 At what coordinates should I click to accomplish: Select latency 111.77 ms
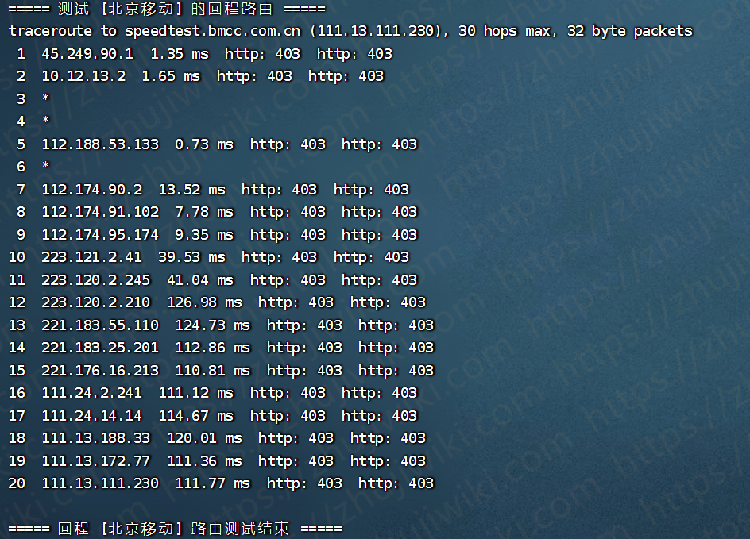coord(213,483)
